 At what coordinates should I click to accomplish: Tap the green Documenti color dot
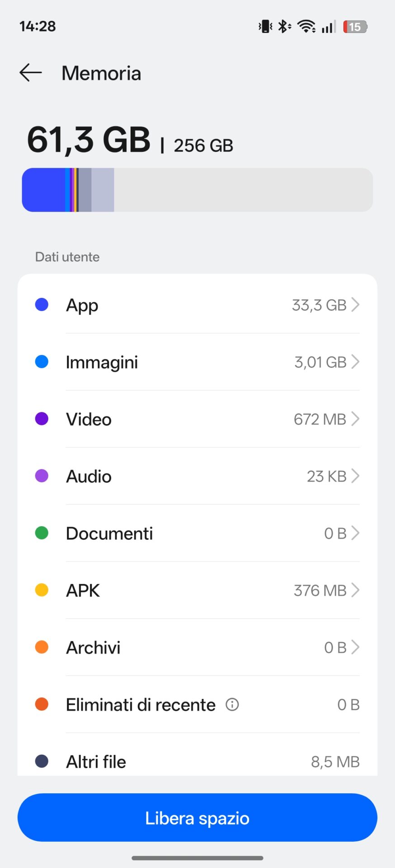click(42, 533)
